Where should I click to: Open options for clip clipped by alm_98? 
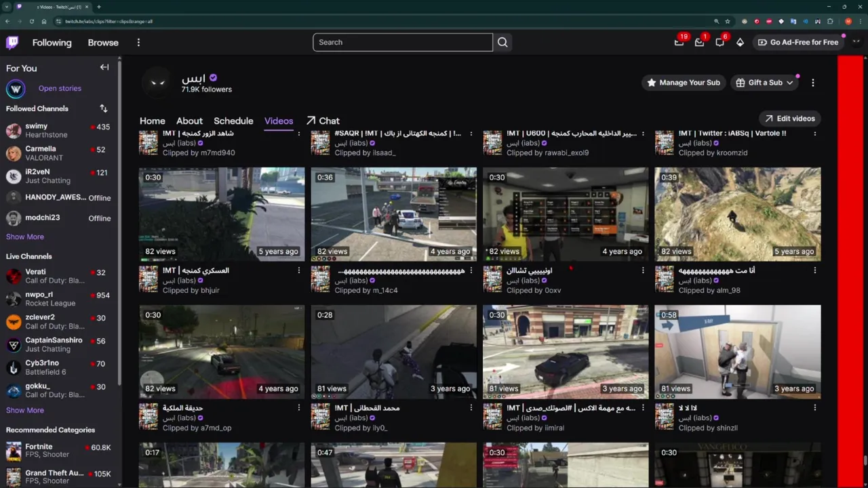tap(815, 270)
